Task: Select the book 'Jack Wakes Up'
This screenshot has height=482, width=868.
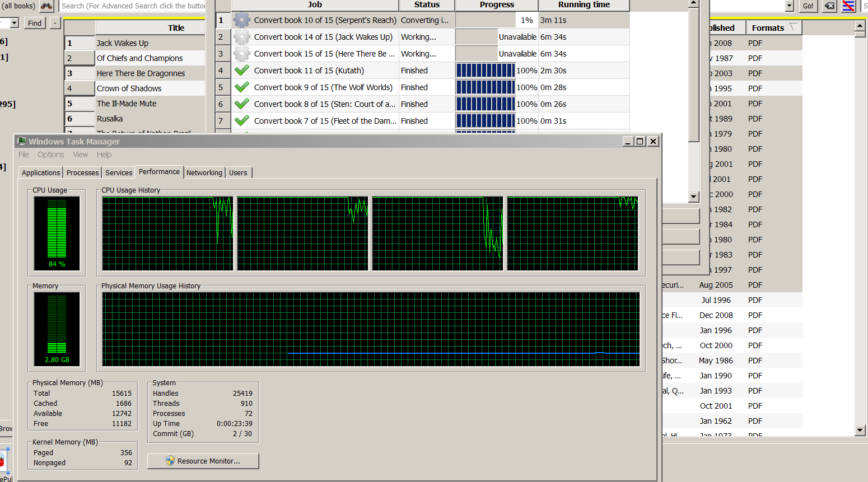Action: click(x=123, y=43)
